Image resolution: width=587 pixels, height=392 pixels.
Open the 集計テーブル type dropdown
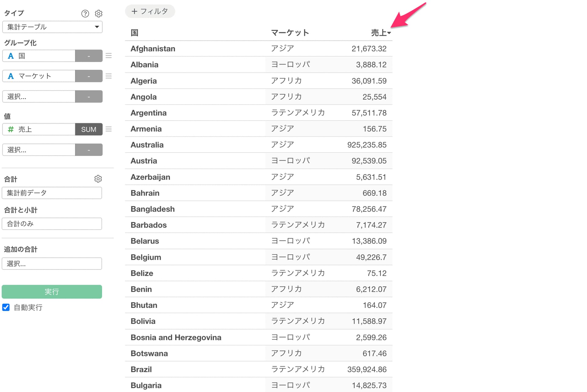[x=52, y=27]
